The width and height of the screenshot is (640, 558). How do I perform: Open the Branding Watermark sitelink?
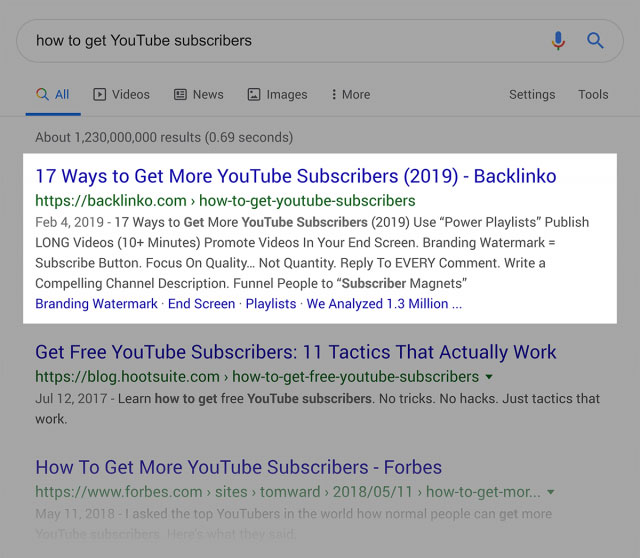pos(96,304)
